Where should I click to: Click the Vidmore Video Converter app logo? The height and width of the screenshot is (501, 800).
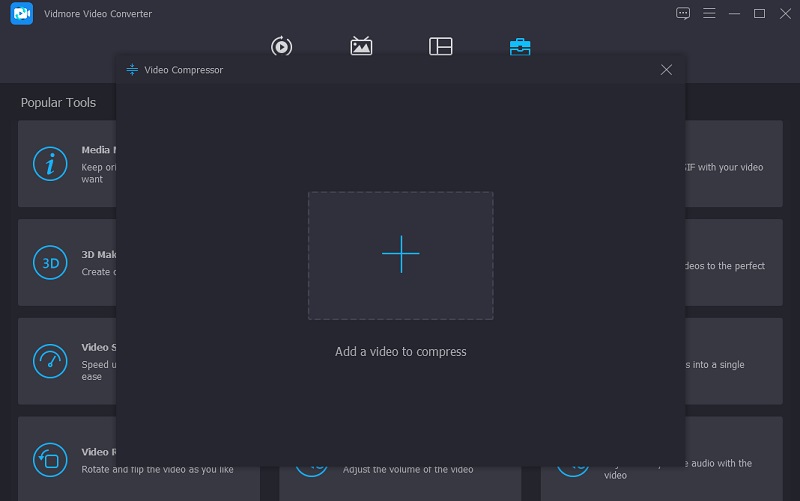(x=24, y=14)
